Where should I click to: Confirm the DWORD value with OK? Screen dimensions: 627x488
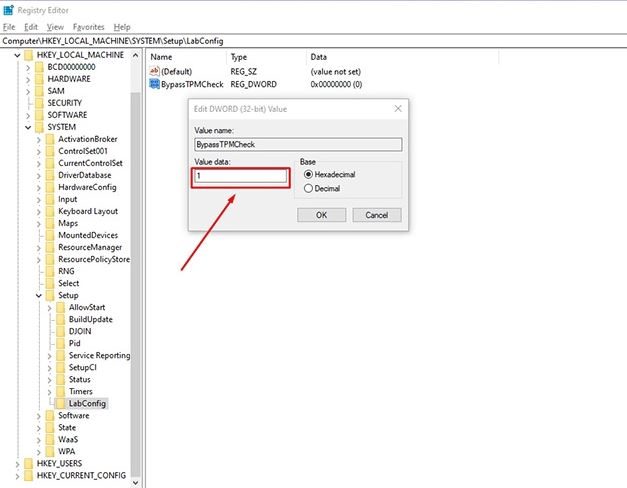321,215
